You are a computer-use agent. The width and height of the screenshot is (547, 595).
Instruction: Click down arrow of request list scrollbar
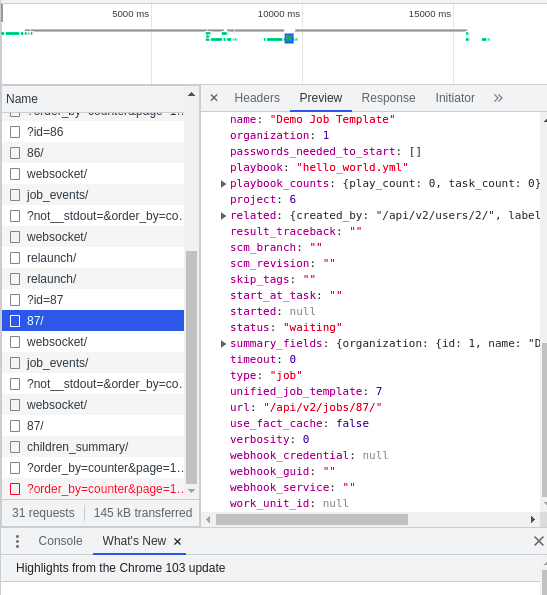click(192, 491)
